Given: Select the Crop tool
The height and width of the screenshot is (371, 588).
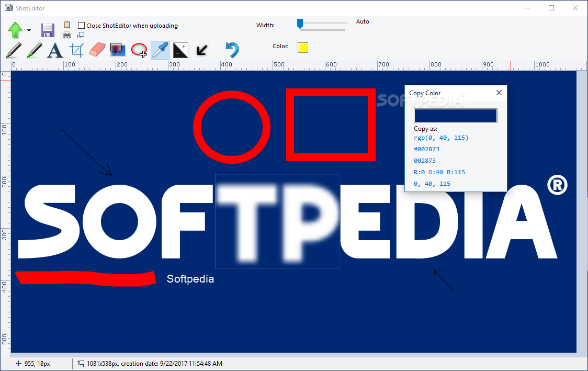Looking at the screenshot, I should pos(76,50).
